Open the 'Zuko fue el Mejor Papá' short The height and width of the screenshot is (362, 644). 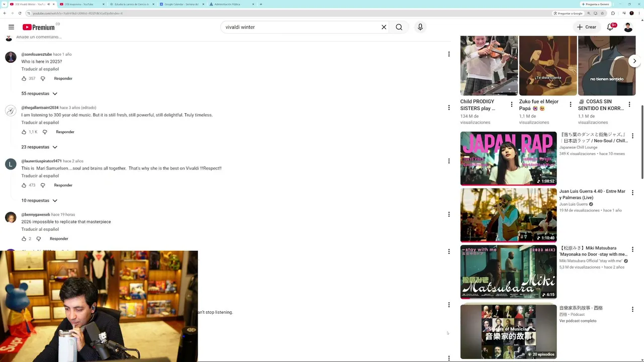coord(548,65)
